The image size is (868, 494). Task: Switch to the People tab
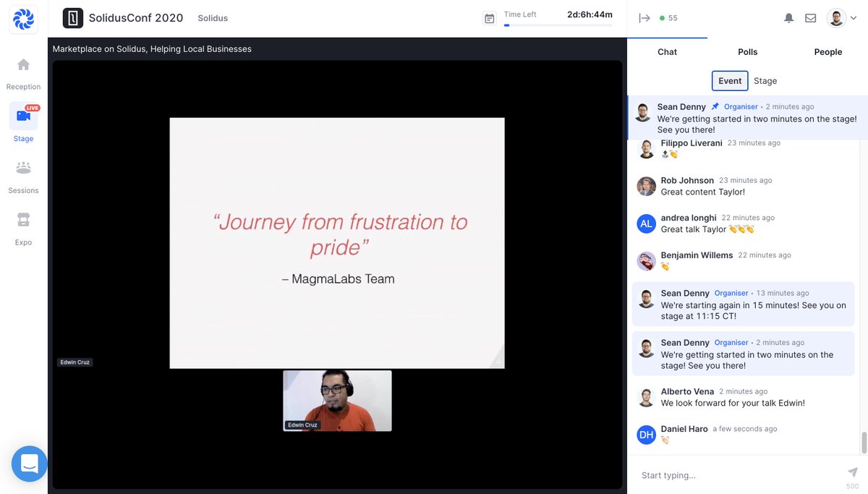pyautogui.click(x=827, y=52)
